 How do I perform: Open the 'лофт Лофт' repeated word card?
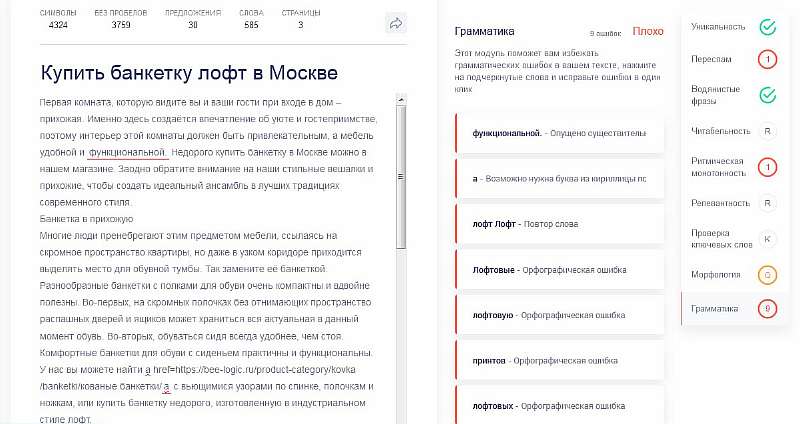pyautogui.click(x=560, y=224)
